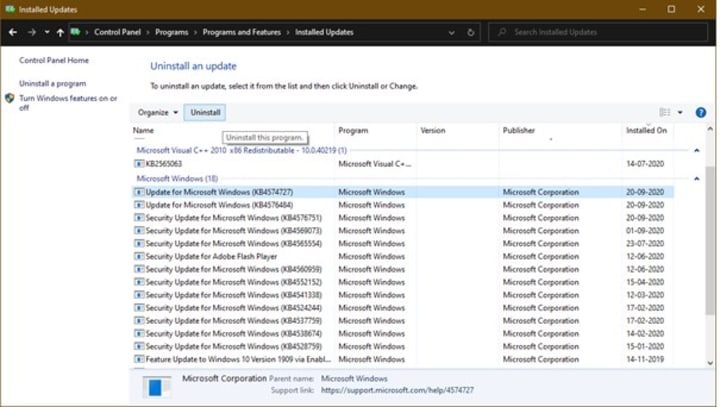Select Security Update KB4538674
720x407 pixels.
(403, 334)
